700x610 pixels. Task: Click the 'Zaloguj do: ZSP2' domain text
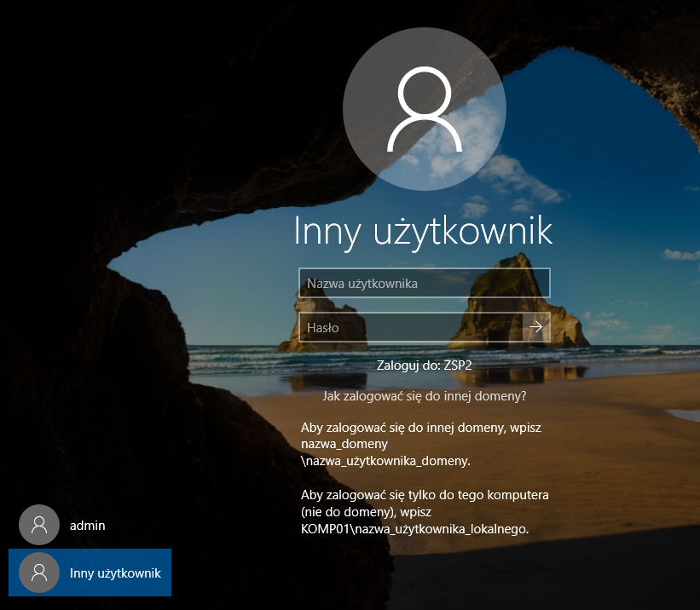click(424, 365)
